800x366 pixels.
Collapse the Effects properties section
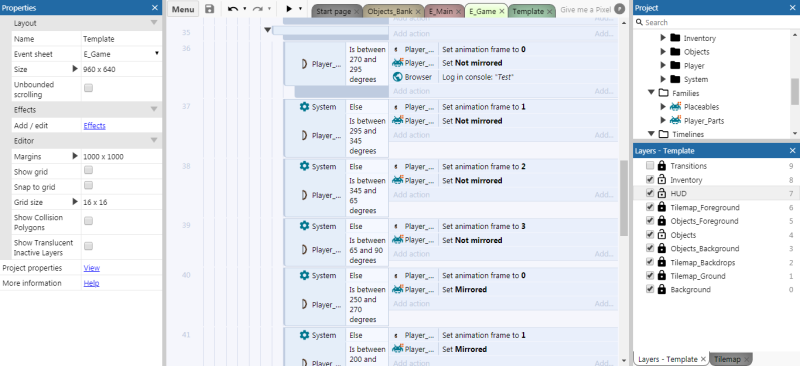[x=154, y=110]
